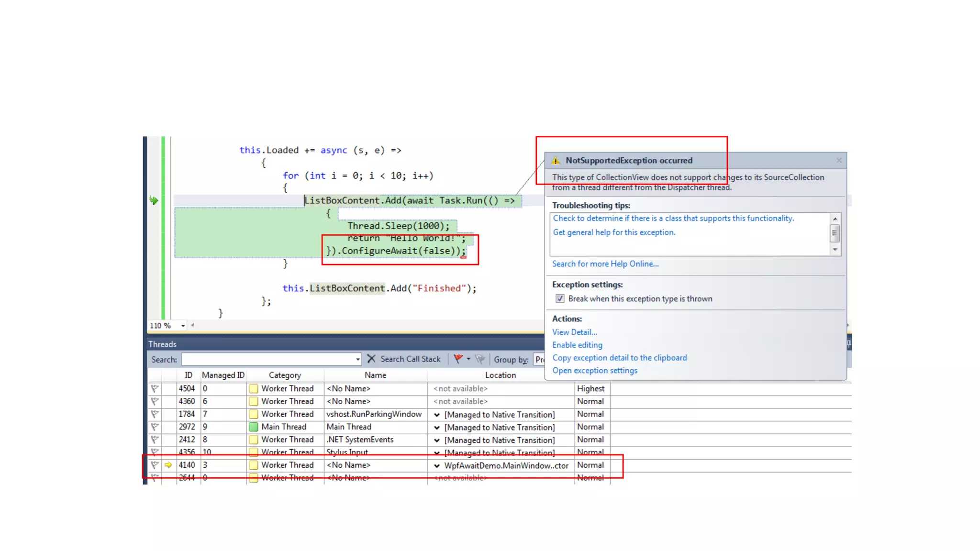Open the 110 % zoom dropdown
This screenshot has height=551, width=980.
pos(183,326)
